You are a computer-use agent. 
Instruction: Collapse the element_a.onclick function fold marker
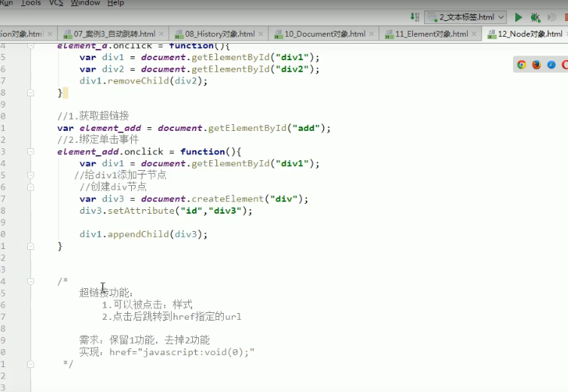point(30,46)
